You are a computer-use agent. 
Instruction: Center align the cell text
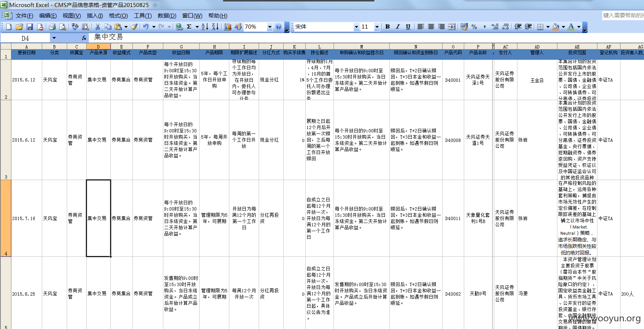coord(431,27)
